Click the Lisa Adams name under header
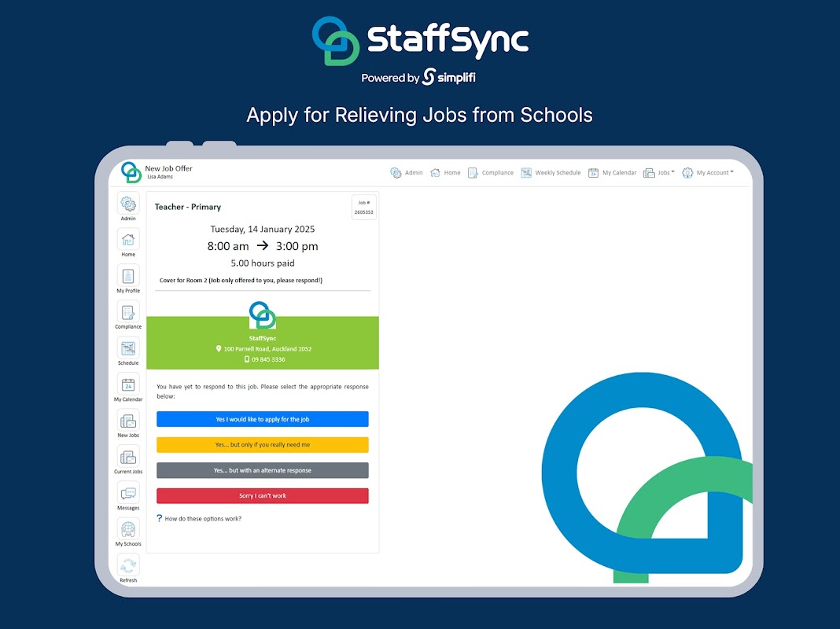This screenshot has height=629, width=840. click(x=160, y=177)
